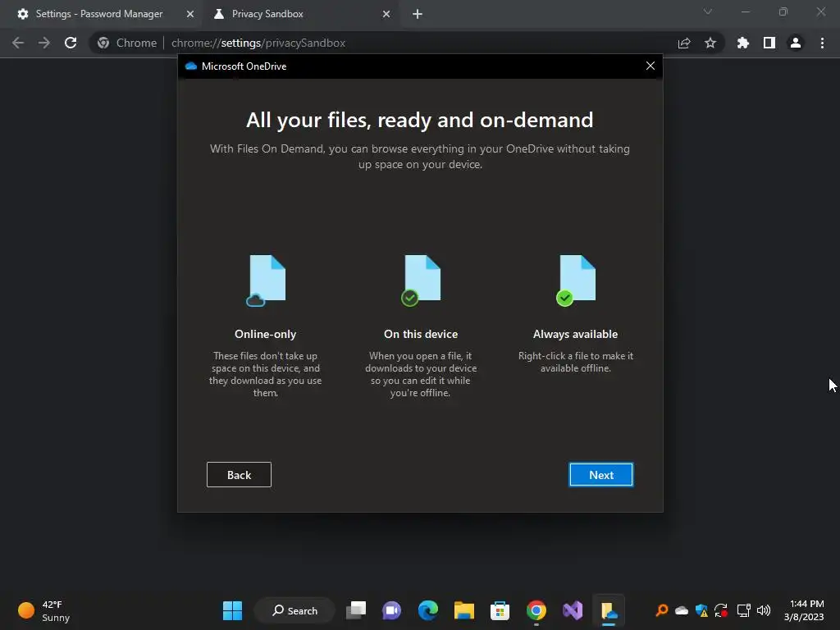
Task: Open Microsoft Store from taskbar
Action: click(500, 610)
